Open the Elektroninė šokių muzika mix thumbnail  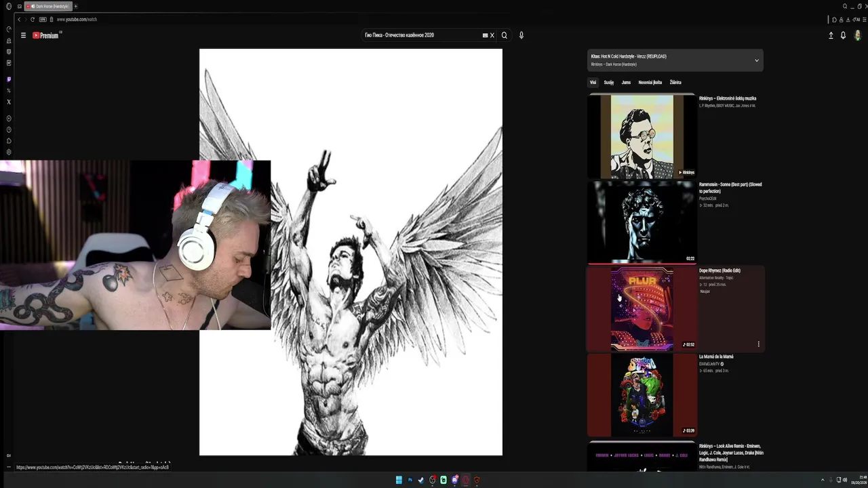[x=642, y=136]
